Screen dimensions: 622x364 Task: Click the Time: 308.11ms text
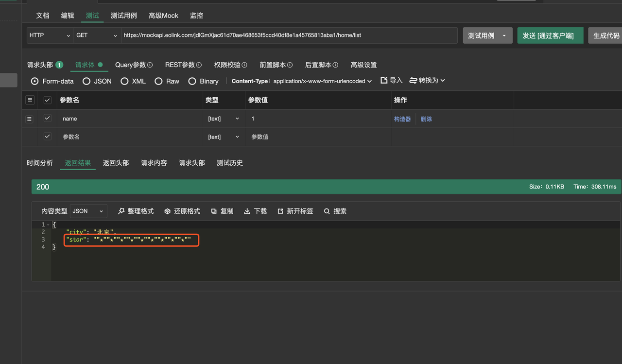[595, 187]
